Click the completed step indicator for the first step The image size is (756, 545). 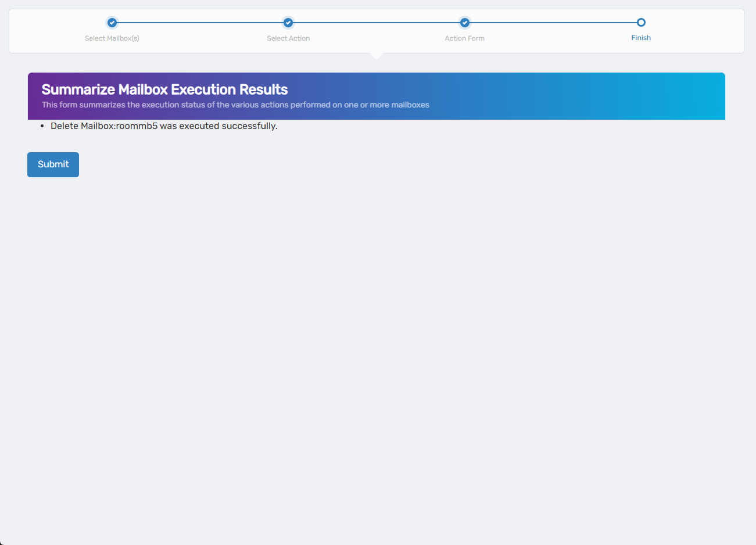click(x=112, y=23)
